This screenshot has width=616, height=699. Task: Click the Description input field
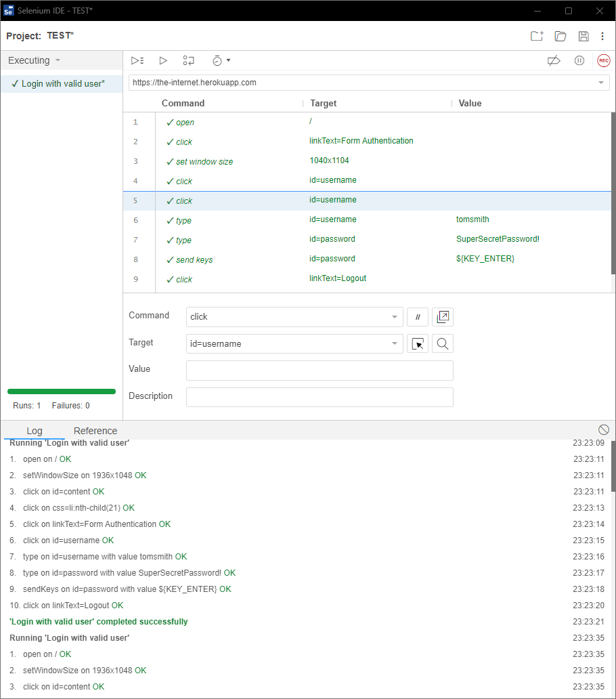(x=320, y=397)
